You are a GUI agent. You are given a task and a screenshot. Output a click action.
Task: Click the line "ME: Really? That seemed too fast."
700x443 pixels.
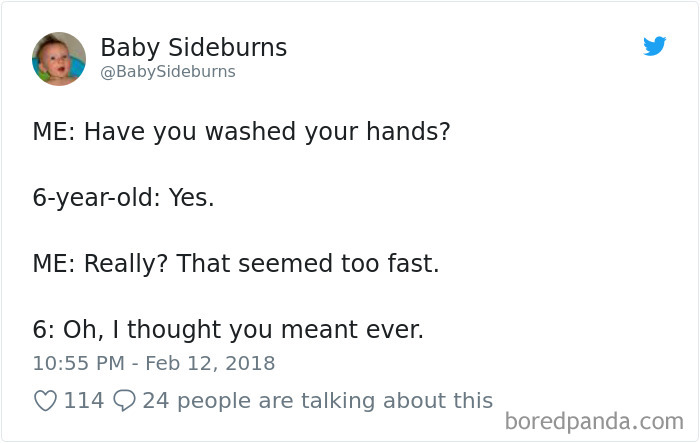235,264
